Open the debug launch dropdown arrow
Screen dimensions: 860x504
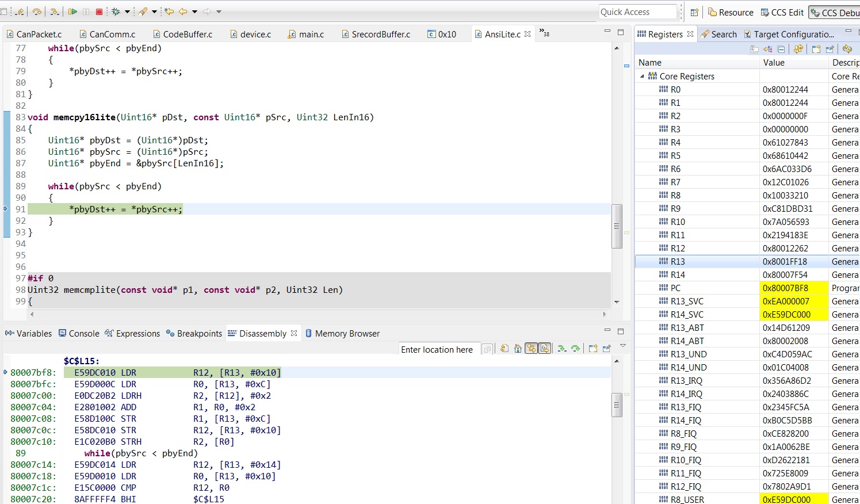pyautogui.click(x=127, y=12)
